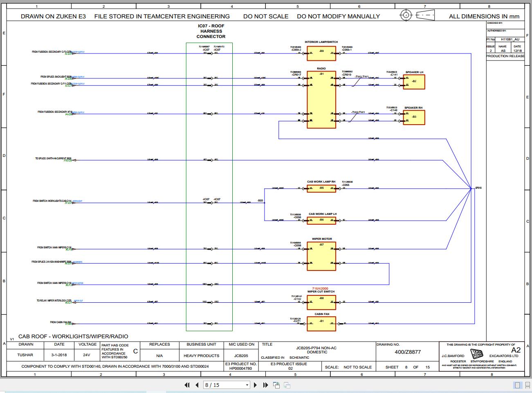Screen dimensions: 532x393
Task: Select the SPEAKER RH -B3 component
Action: (414, 117)
